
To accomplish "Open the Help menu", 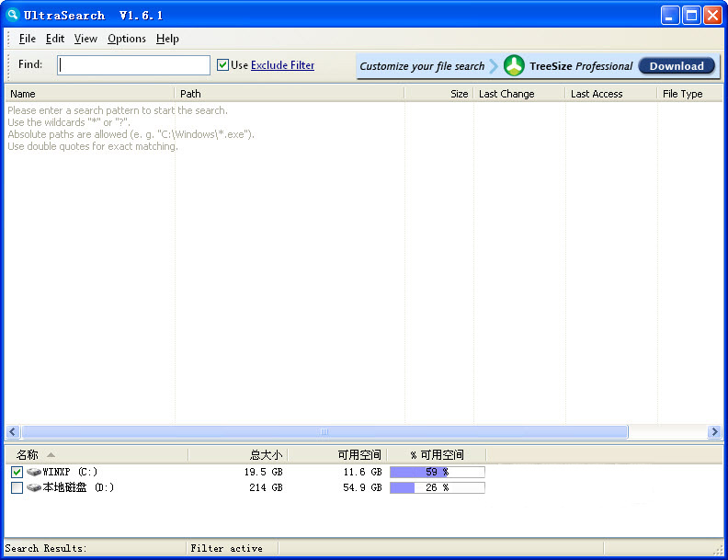I will click(167, 39).
